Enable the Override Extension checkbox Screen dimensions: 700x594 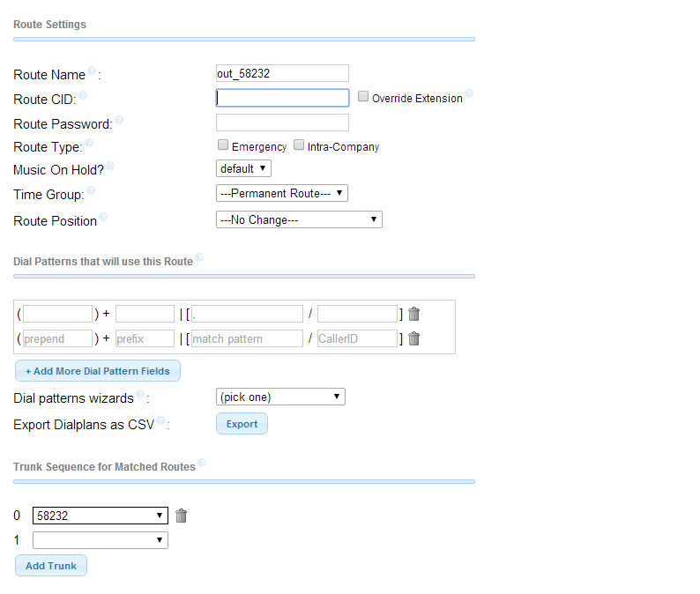point(363,97)
